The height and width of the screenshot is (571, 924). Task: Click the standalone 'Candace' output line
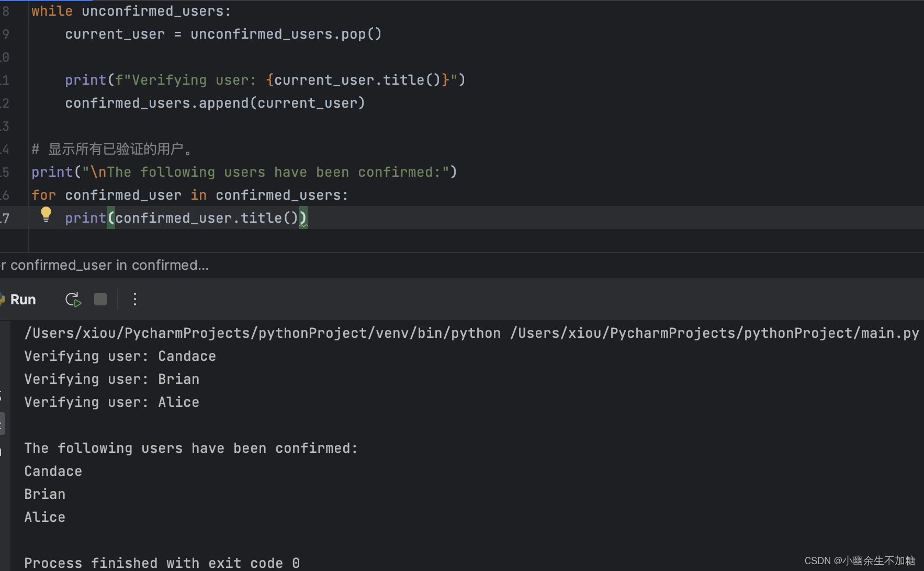[x=53, y=471]
